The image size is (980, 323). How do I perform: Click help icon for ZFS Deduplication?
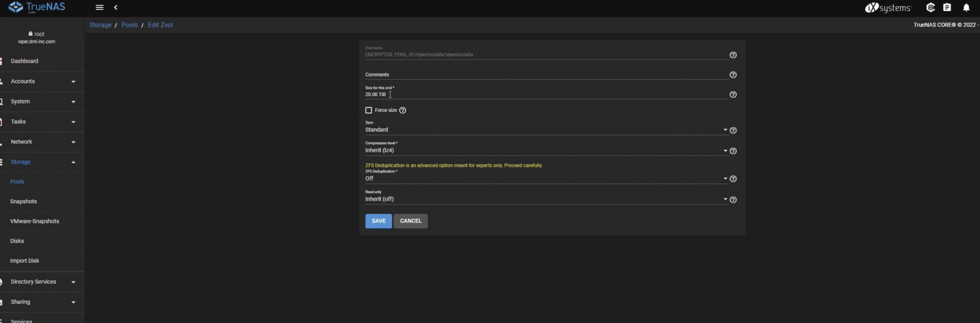[733, 179]
